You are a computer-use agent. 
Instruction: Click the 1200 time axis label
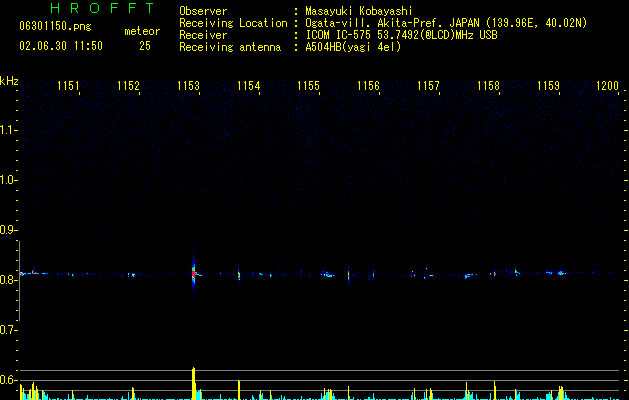pyautogui.click(x=607, y=85)
